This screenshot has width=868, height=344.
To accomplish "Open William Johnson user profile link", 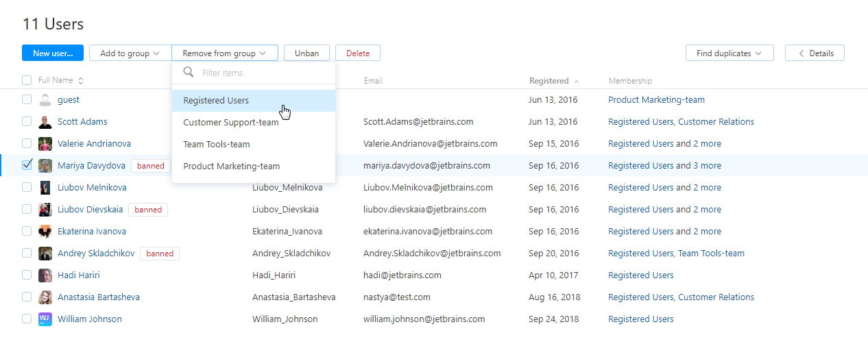I will point(90,319).
